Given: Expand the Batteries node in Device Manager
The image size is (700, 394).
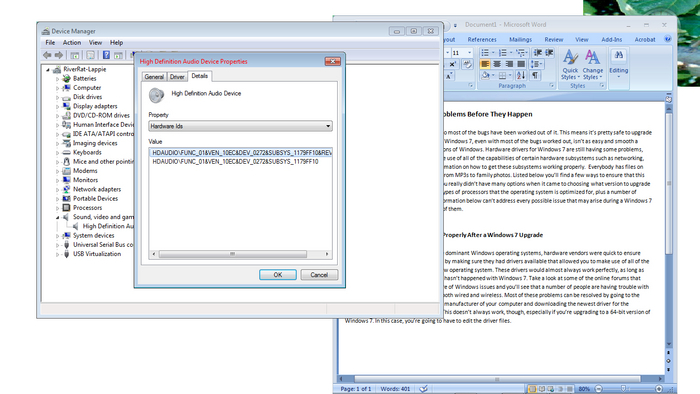Looking at the screenshot, I should [x=58, y=79].
